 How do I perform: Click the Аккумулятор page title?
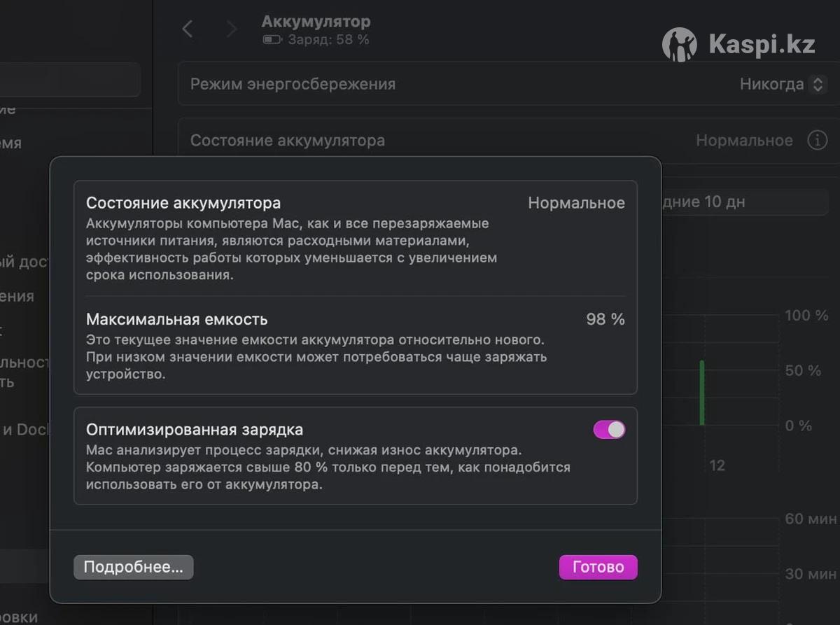(x=316, y=22)
